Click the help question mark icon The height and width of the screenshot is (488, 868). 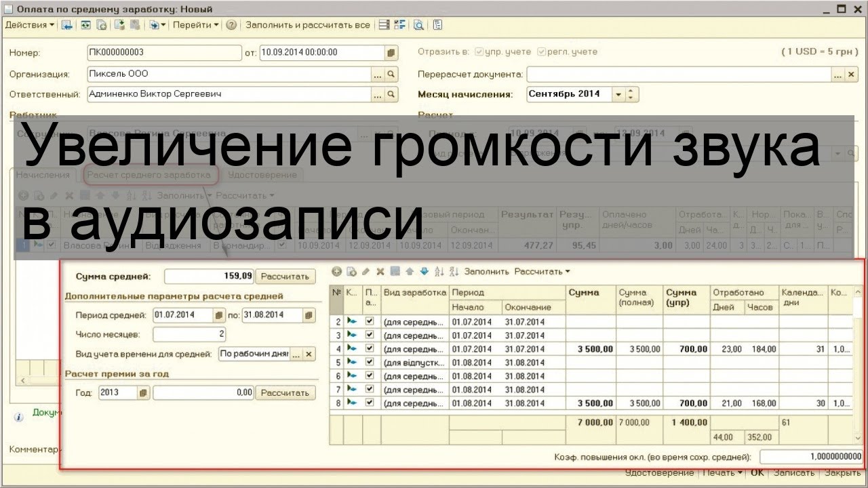231,25
